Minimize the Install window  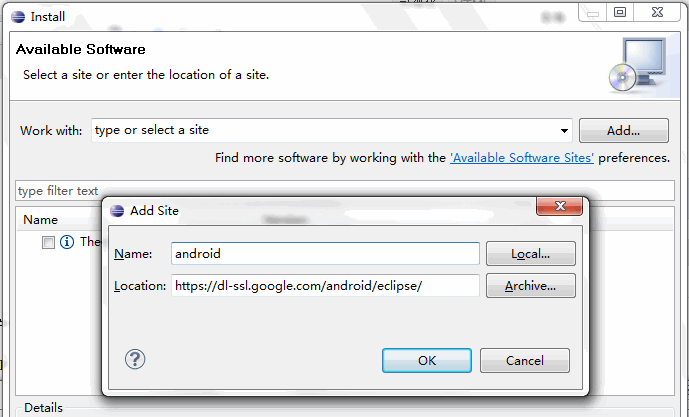click(x=593, y=13)
